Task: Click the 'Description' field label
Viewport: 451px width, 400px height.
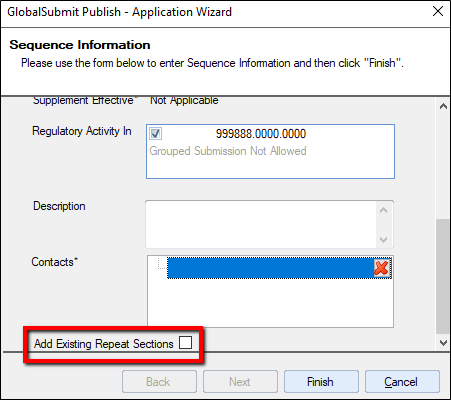Action: pyautogui.click(x=59, y=206)
